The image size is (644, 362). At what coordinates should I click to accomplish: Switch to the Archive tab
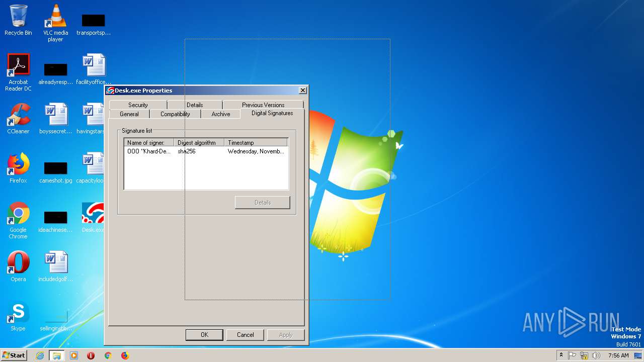tap(221, 114)
